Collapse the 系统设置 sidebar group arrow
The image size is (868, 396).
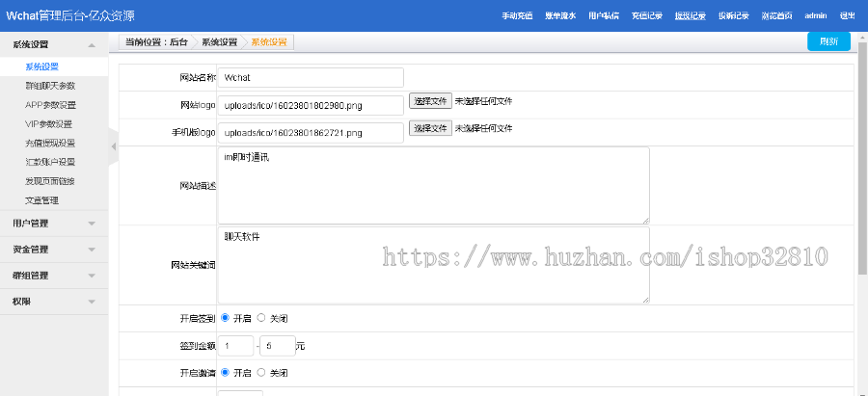[92, 44]
